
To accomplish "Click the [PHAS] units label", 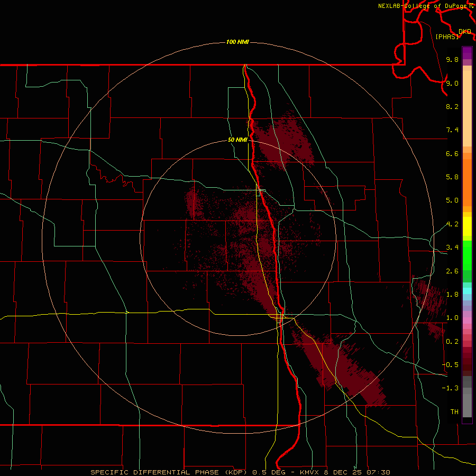I will 447,36.
